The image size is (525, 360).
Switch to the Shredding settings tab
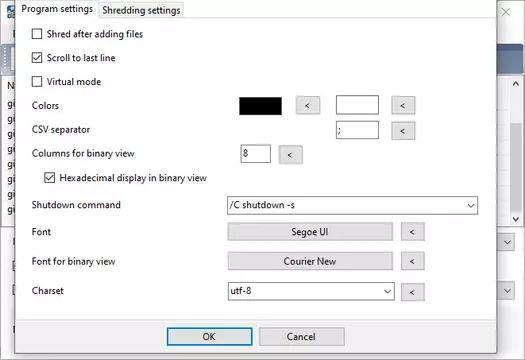141,10
